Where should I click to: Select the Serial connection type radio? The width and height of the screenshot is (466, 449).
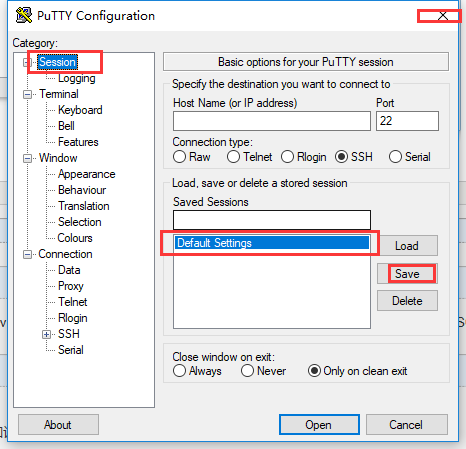tap(395, 157)
